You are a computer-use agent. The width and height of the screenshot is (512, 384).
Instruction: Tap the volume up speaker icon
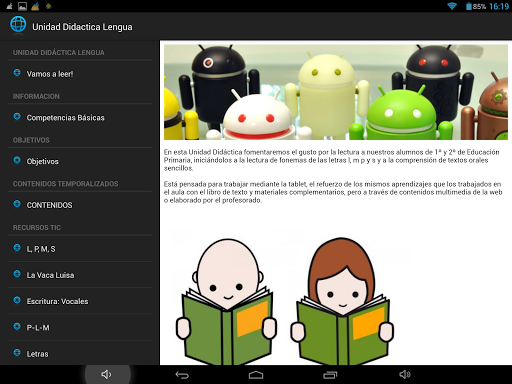tap(404, 375)
